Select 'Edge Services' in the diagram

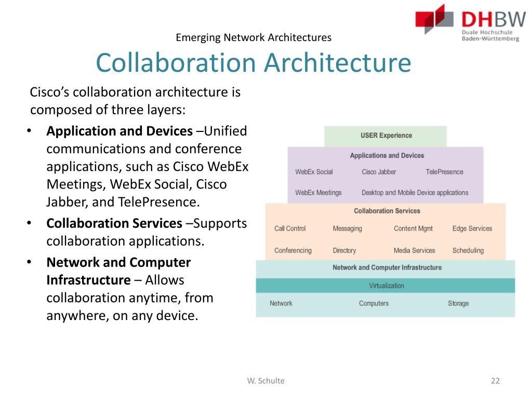[472, 229]
